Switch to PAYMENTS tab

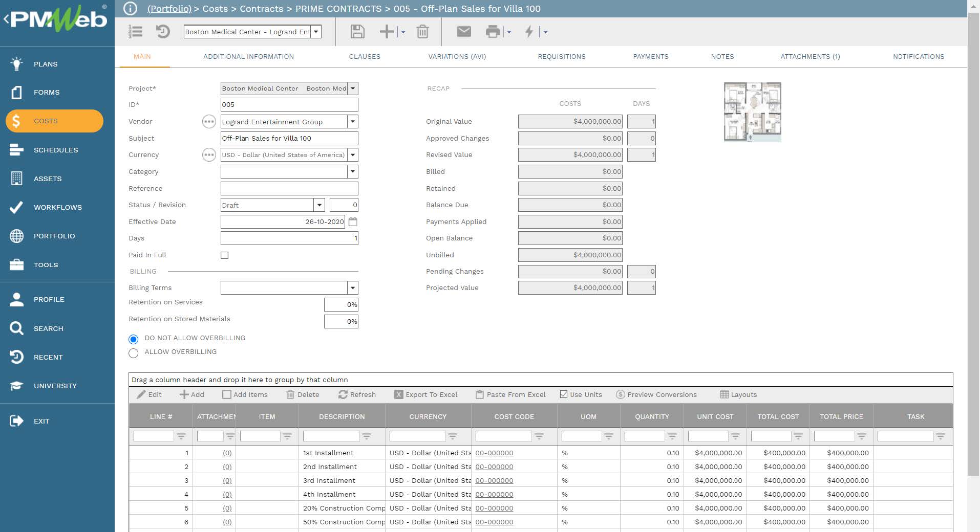(651, 57)
